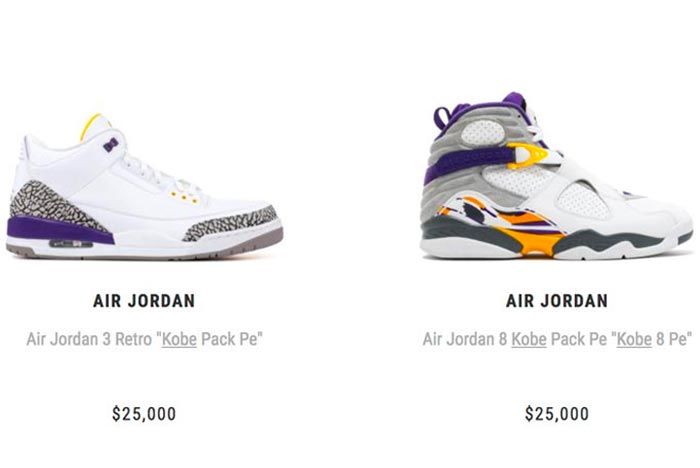Click the $25,000 price under the Jordan 3
Screen dimensions: 700x468
click(x=144, y=414)
